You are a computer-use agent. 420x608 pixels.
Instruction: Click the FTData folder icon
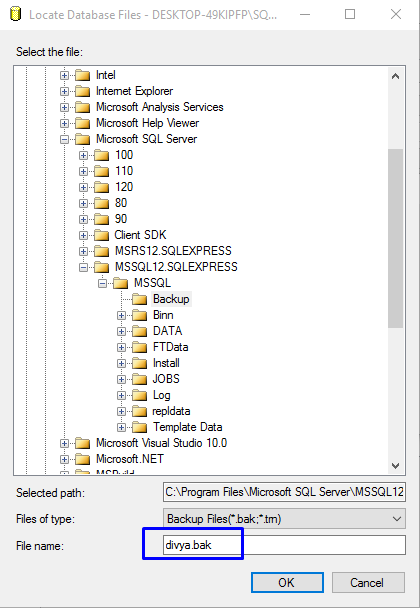[139, 347]
